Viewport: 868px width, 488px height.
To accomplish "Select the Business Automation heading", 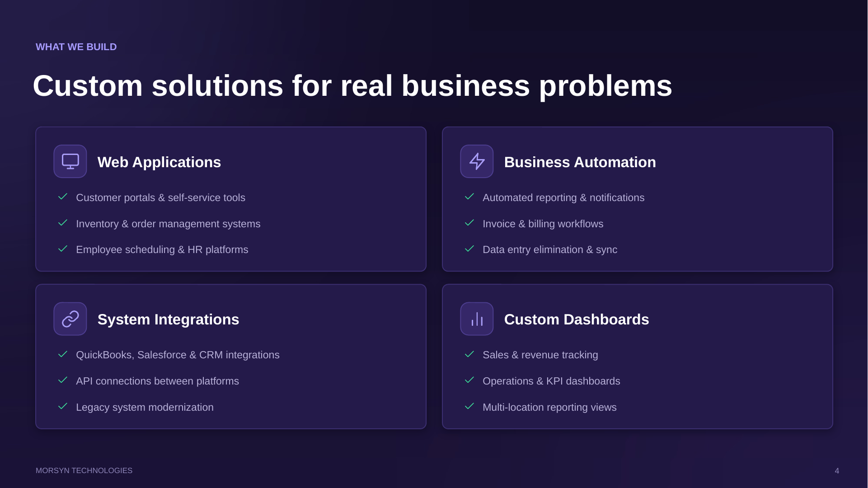I will coord(580,162).
